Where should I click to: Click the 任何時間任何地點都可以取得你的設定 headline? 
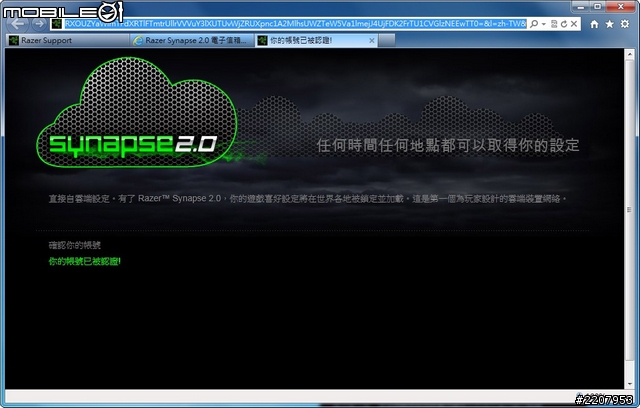coord(448,145)
